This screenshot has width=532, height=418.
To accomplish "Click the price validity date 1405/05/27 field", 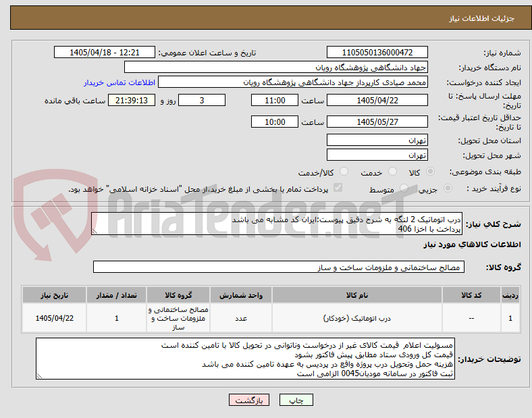I will click(377, 122).
